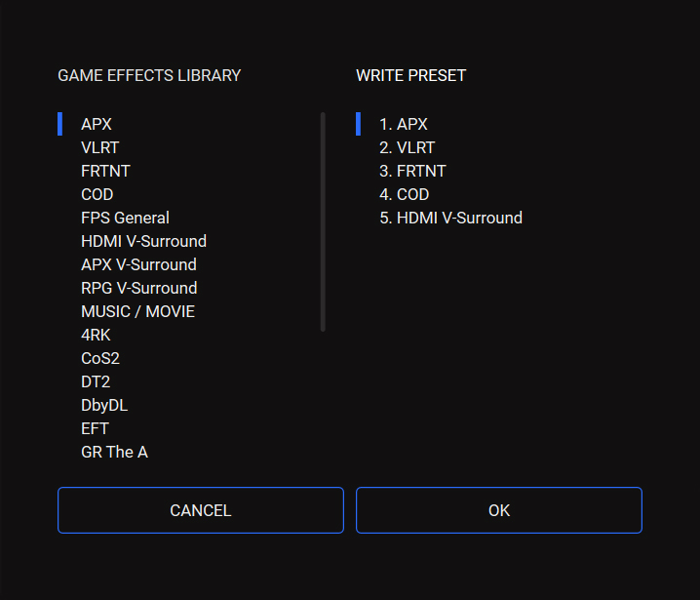This screenshot has height=600, width=700.
Task: Select preset slot 1. APX
Action: click(x=403, y=124)
